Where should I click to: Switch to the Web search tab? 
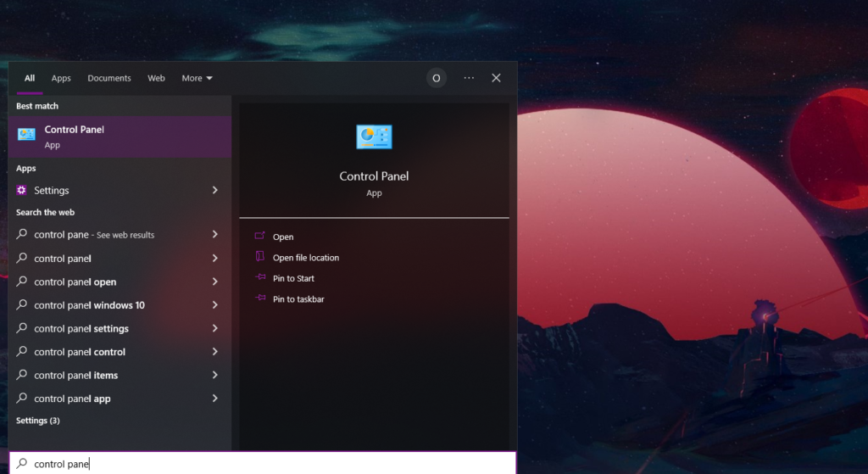(x=156, y=78)
